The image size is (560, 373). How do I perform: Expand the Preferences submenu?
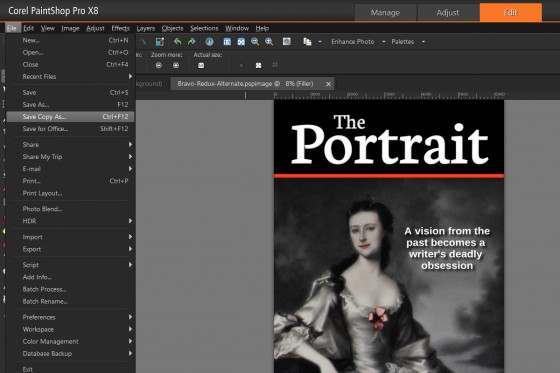coord(71,317)
